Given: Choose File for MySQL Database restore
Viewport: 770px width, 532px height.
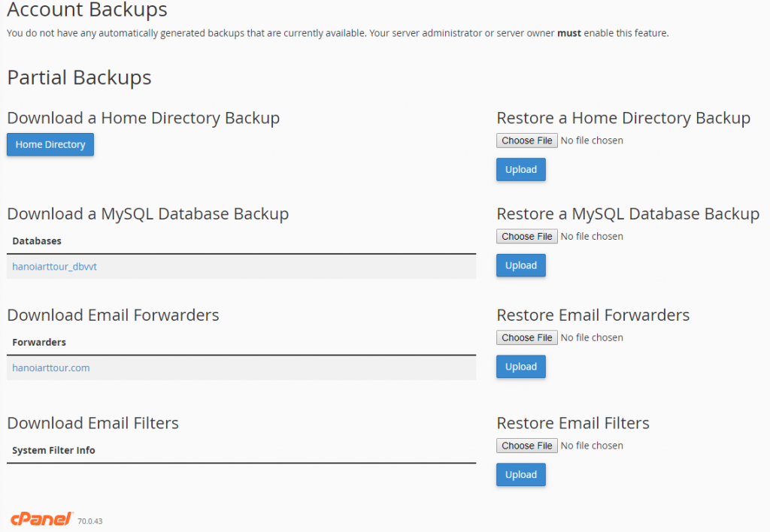Looking at the screenshot, I should (x=527, y=237).
